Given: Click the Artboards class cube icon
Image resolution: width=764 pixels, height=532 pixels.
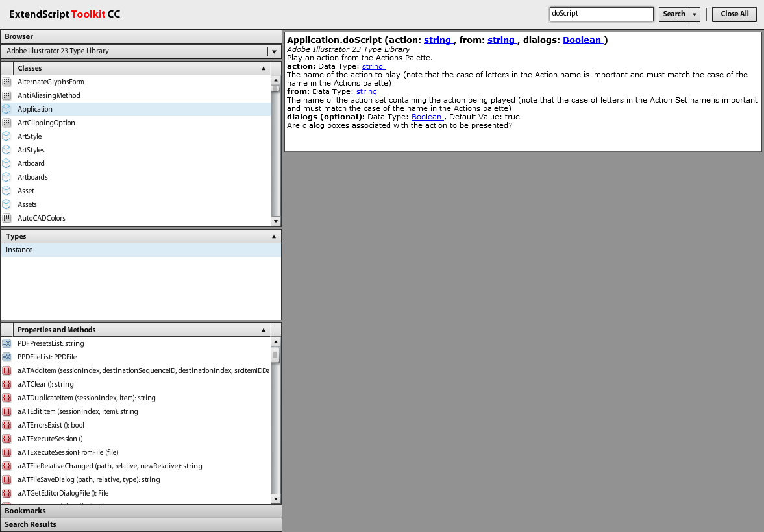Looking at the screenshot, I should [x=7, y=177].
